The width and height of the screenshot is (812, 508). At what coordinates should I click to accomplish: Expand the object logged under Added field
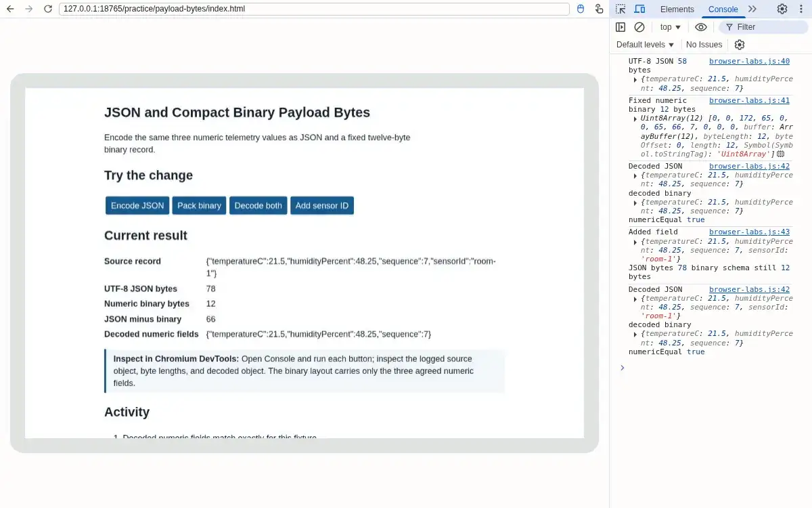[x=635, y=242]
